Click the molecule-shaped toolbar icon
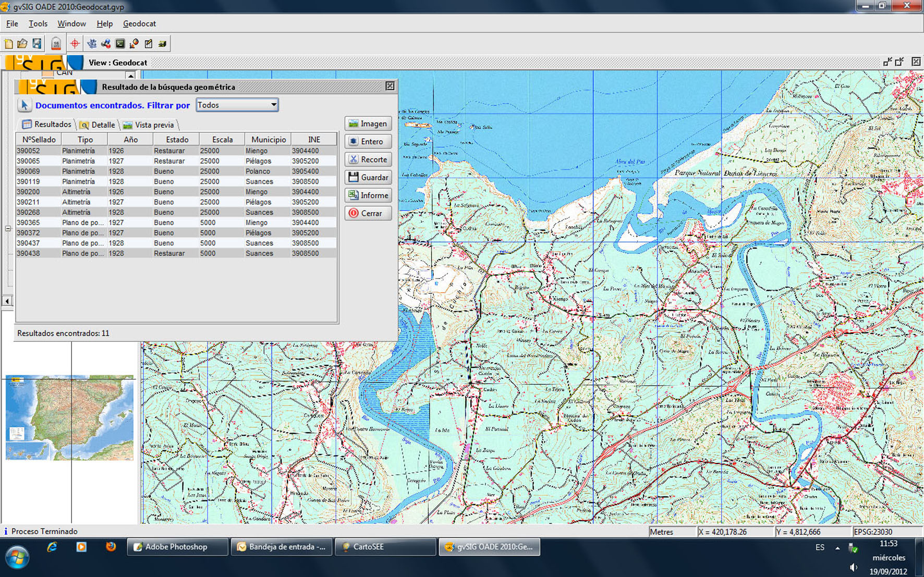Image resolution: width=924 pixels, height=577 pixels. click(x=106, y=44)
